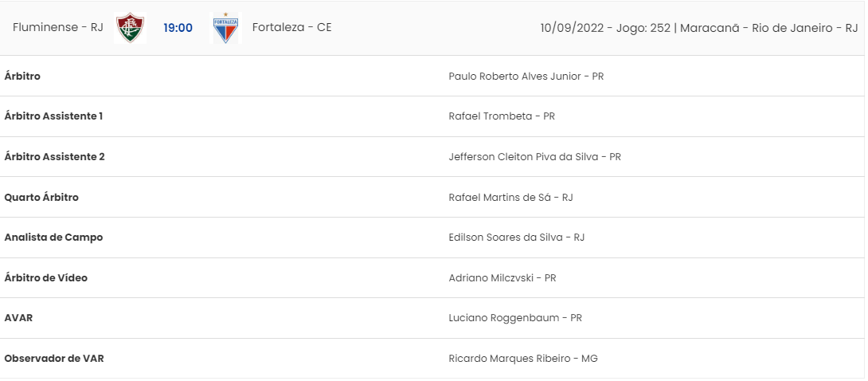This screenshot has height=381, width=868.
Task: Select the Fortaleza - CE team name
Action: tap(291, 27)
